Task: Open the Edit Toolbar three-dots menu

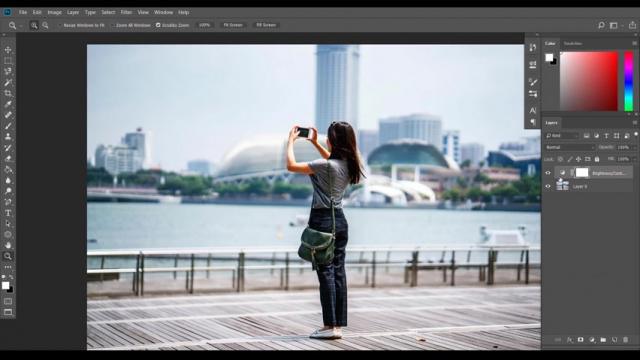Action: [8, 267]
